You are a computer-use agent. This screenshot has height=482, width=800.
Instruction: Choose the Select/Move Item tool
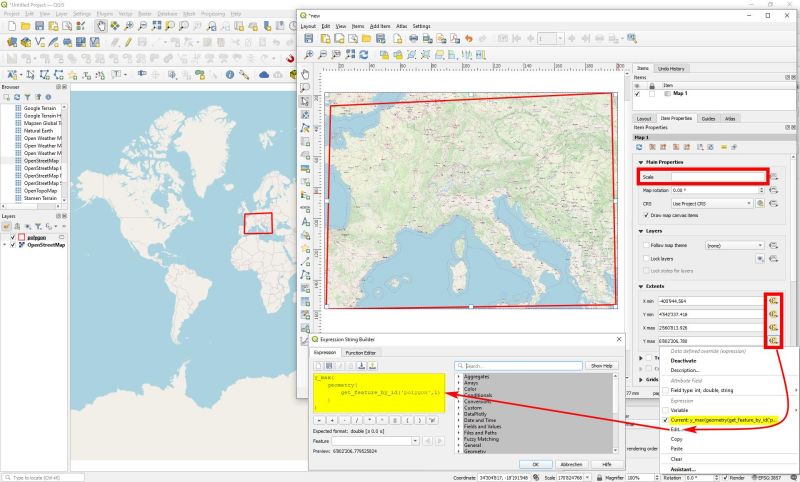click(x=305, y=101)
